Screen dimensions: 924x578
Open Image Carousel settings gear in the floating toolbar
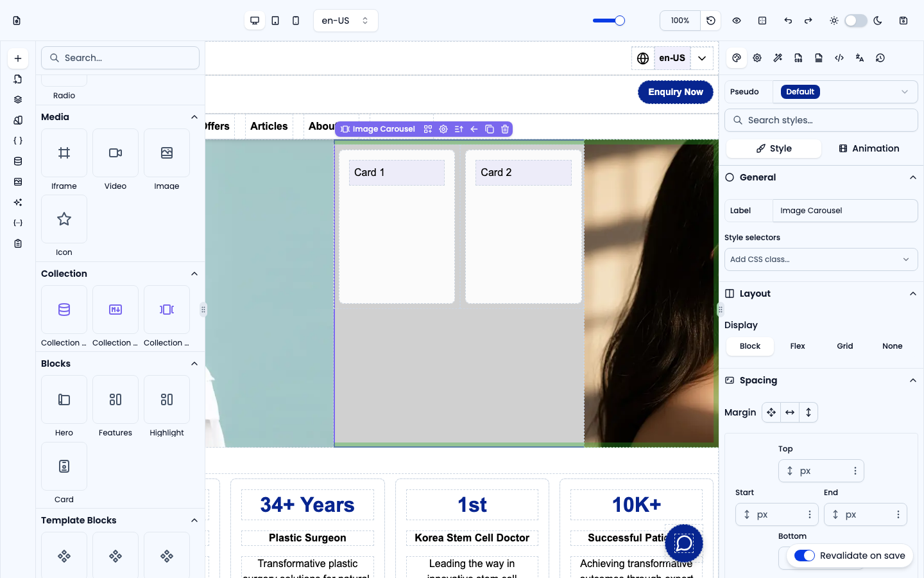443,129
